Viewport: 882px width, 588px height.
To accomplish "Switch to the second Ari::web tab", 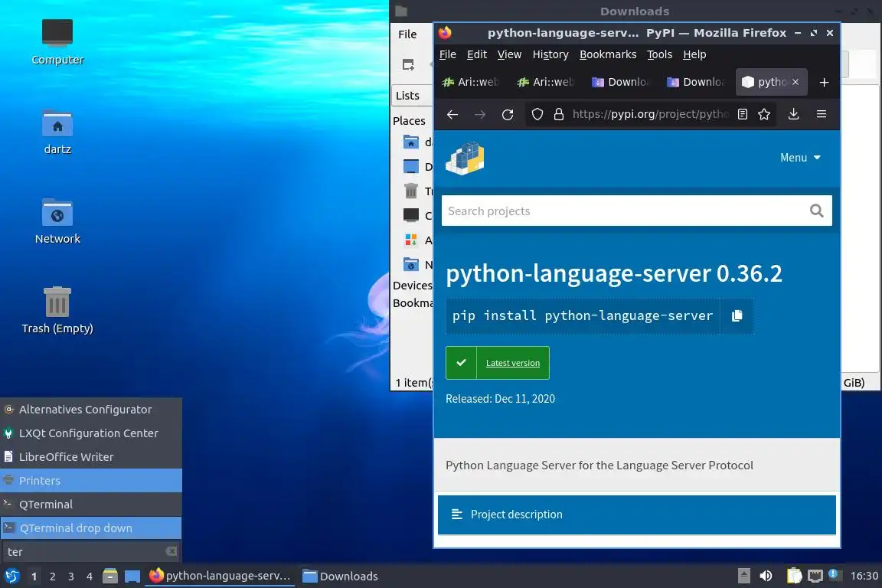I will [546, 82].
